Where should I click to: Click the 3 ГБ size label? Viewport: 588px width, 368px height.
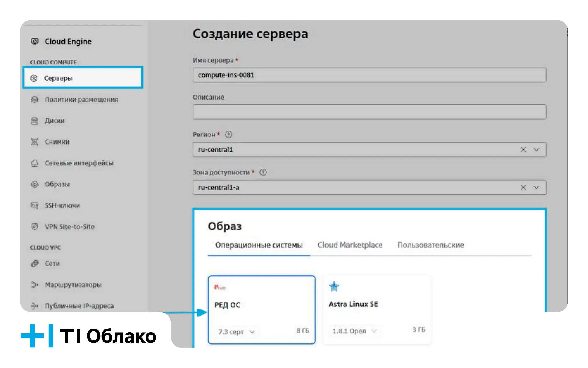tap(419, 330)
